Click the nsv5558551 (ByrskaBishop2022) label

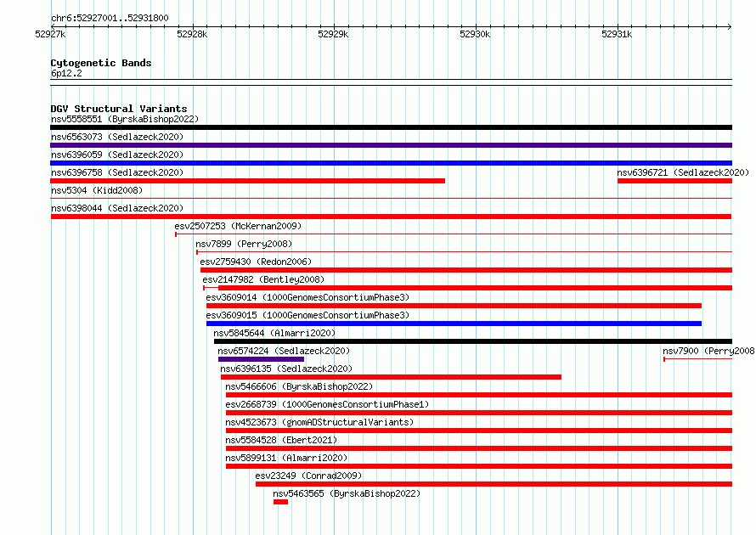pos(125,119)
